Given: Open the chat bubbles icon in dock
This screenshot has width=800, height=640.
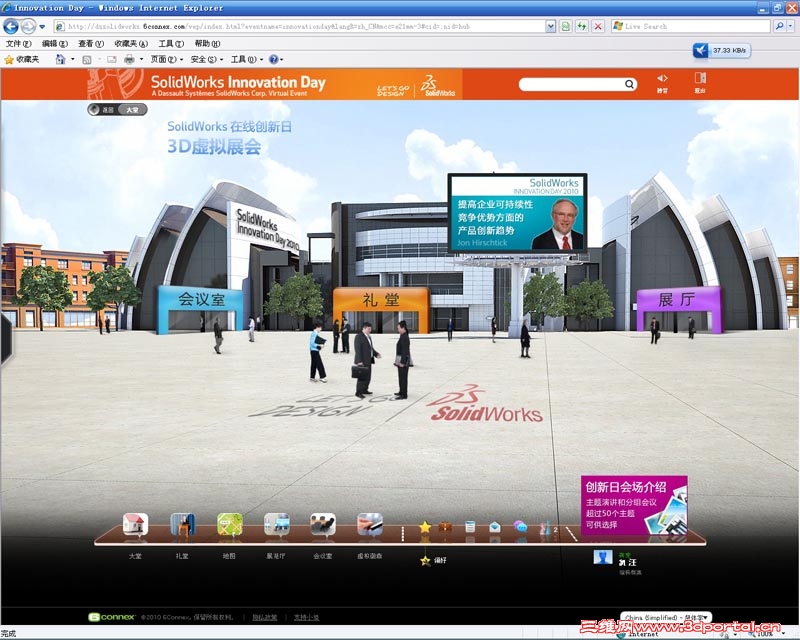Looking at the screenshot, I should [520, 527].
